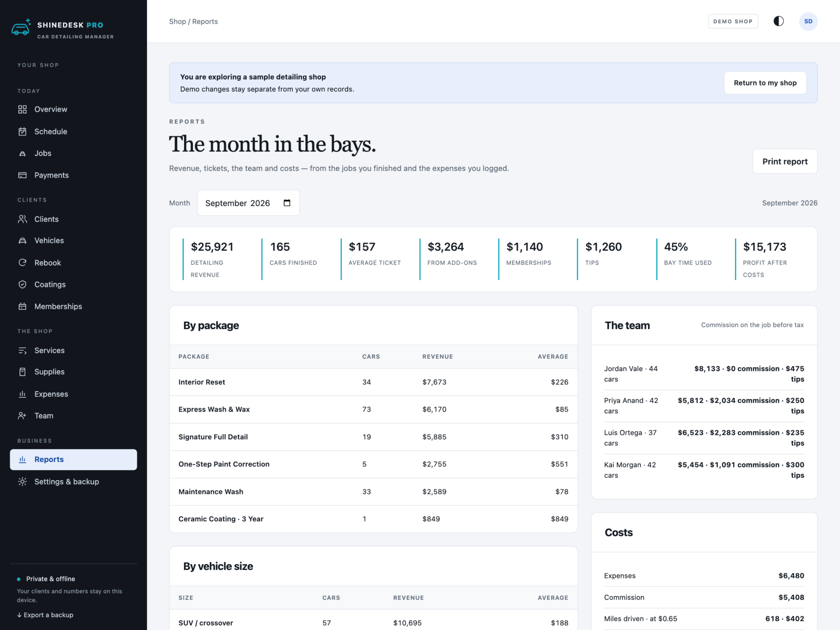The height and width of the screenshot is (630, 840).
Task: Toggle the dark/light theme switch
Action: point(778,21)
